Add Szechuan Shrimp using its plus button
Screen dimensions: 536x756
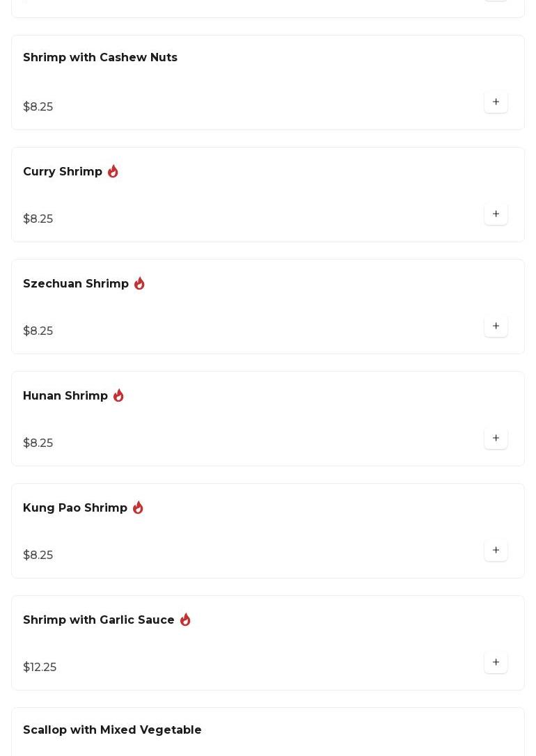[496, 326]
